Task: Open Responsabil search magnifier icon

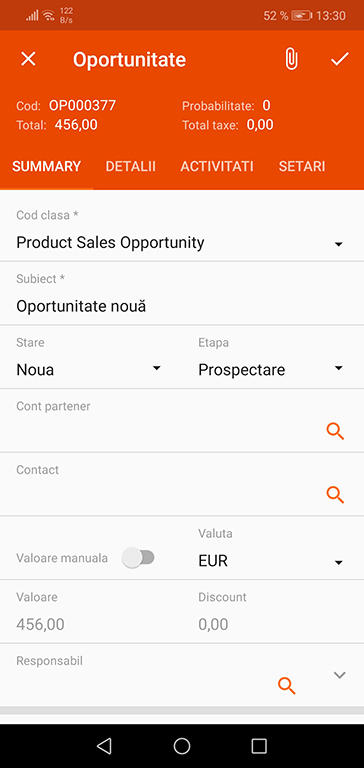Action: point(287,685)
